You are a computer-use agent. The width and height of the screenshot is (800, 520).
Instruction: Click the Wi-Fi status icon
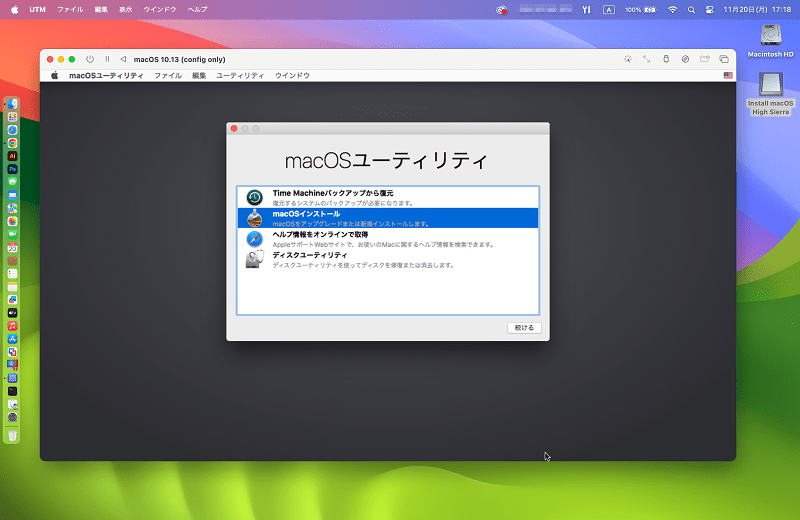point(672,9)
